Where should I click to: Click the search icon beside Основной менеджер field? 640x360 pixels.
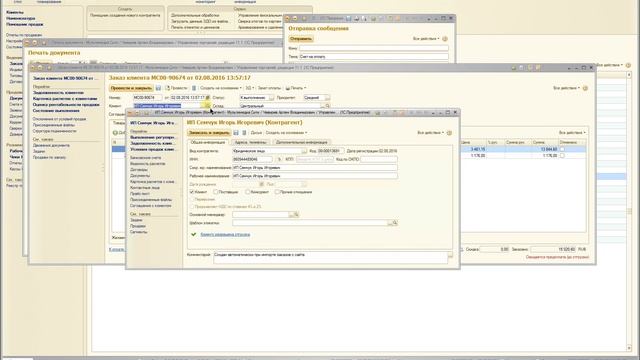point(297,214)
